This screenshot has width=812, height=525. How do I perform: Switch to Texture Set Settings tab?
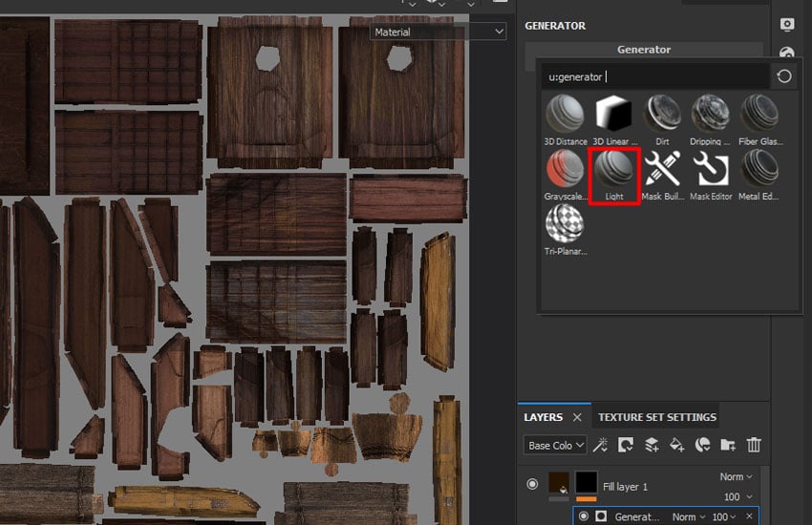tap(657, 417)
